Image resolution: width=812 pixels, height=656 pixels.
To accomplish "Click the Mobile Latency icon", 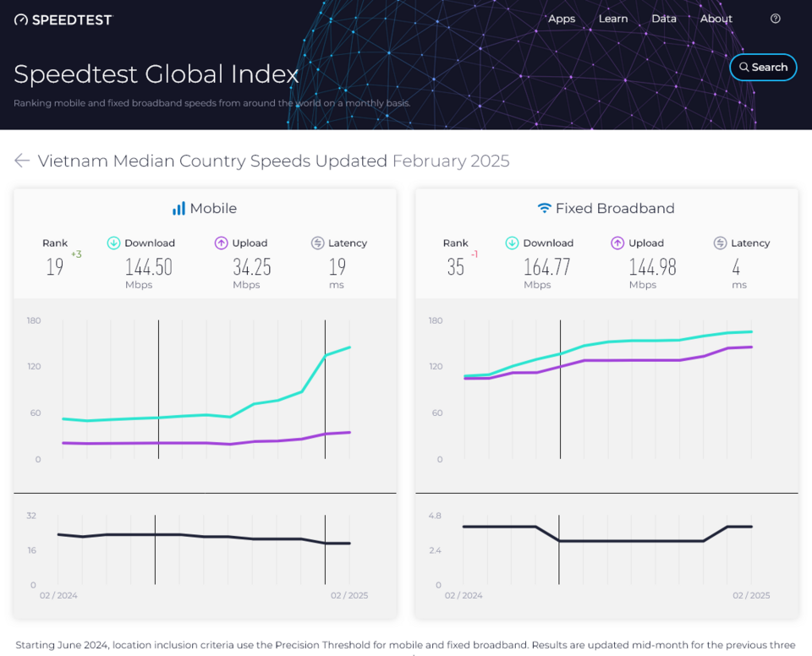I will pyautogui.click(x=317, y=243).
